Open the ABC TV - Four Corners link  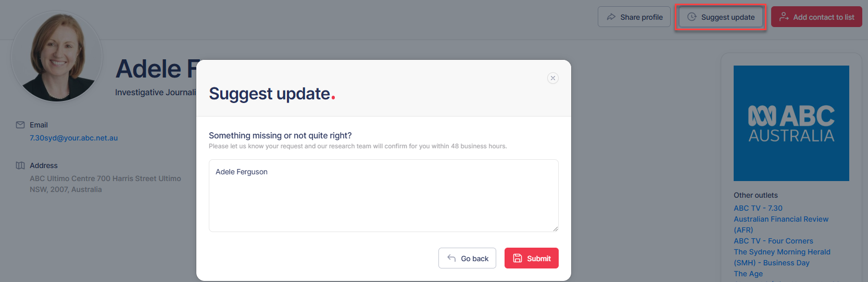coord(773,241)
